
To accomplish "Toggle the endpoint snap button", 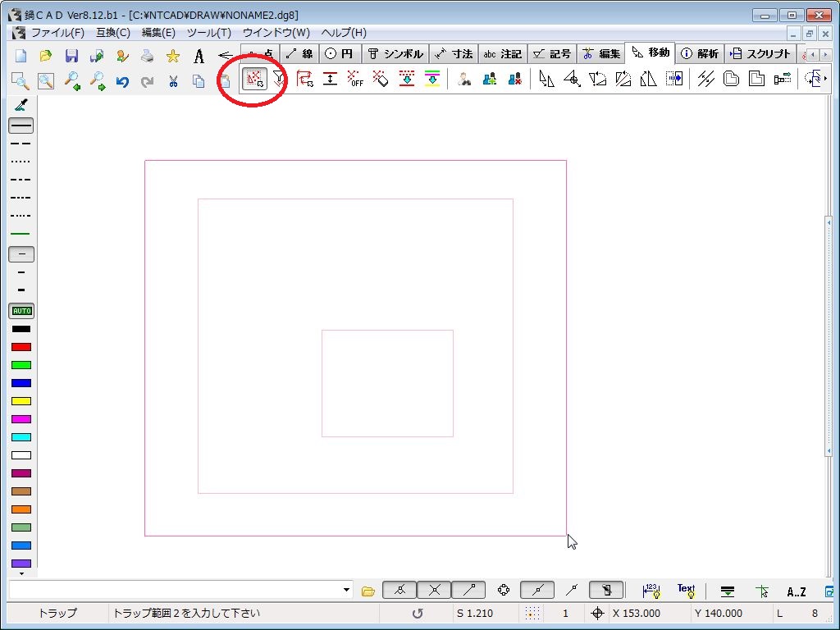I will [x=399, y=591].
